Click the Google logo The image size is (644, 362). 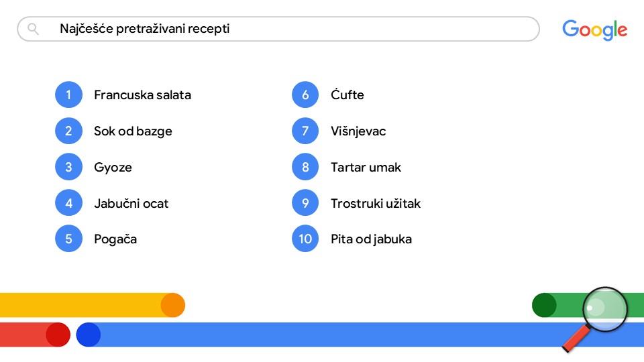[594, 30]
